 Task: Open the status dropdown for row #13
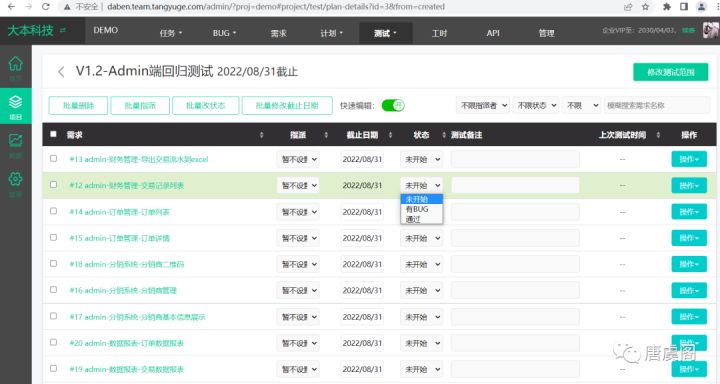[422, 159]
